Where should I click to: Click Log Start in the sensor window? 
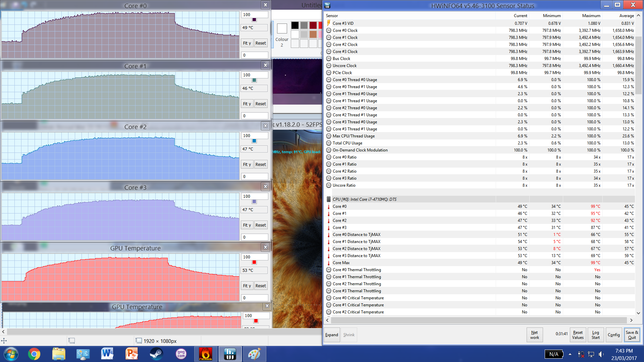coord(595,335)
